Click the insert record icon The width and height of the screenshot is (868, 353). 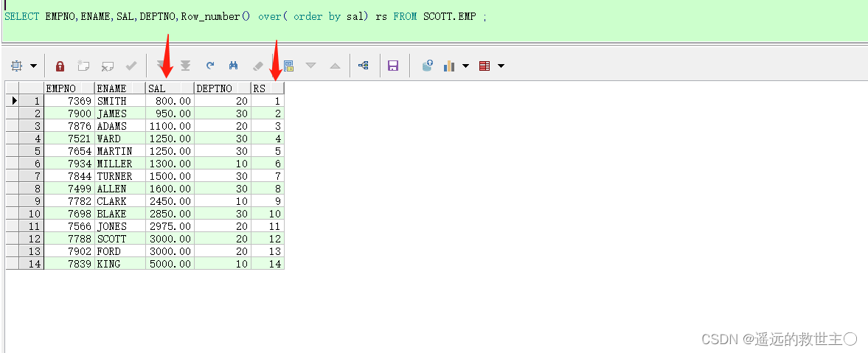(x=83, y=66)
